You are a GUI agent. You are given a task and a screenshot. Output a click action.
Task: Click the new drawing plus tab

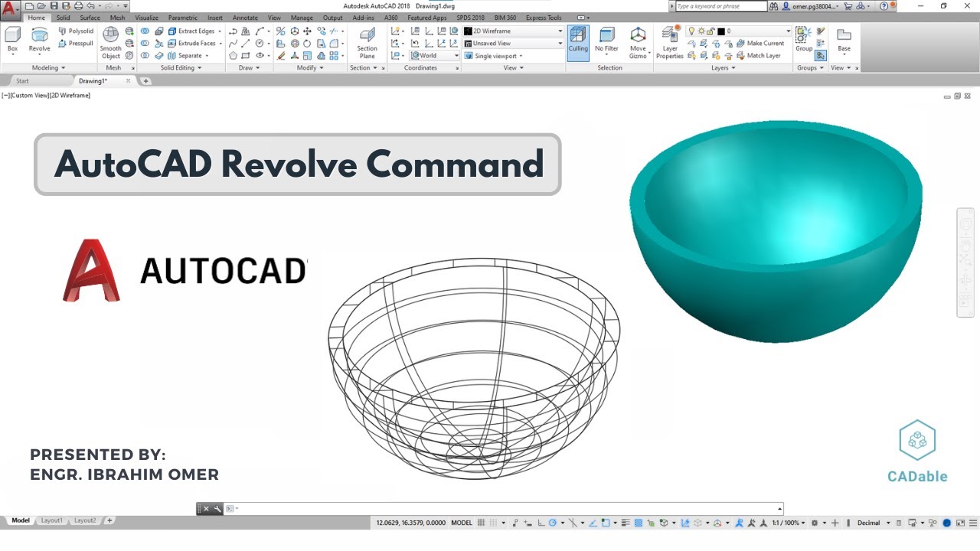pyautogui.click(x=145, y=80)
